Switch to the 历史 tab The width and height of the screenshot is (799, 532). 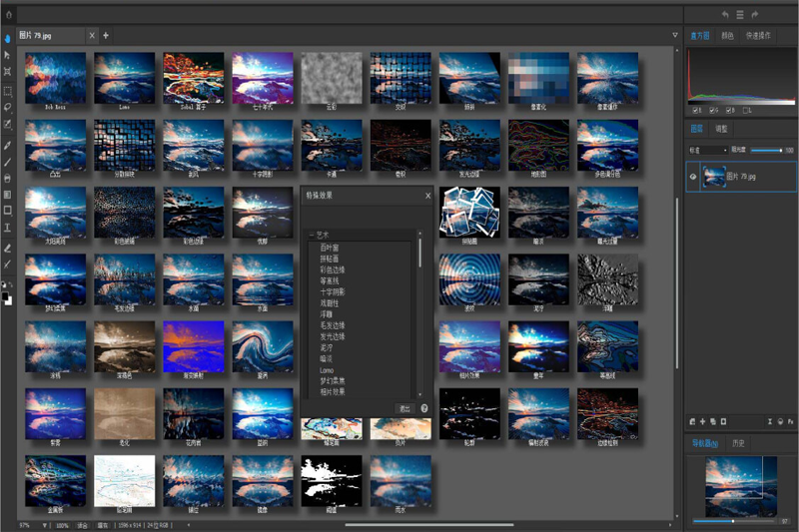[738, 443]
